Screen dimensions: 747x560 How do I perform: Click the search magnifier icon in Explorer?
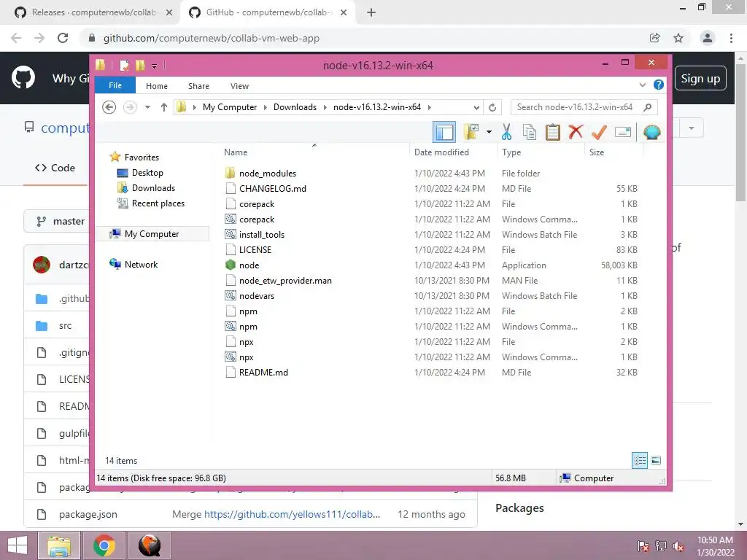(648, 107)
